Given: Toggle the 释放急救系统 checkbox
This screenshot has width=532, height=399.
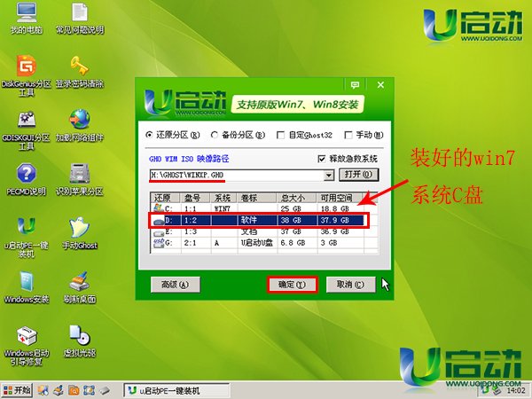Looking at the screenshot, I should point(322,159).
